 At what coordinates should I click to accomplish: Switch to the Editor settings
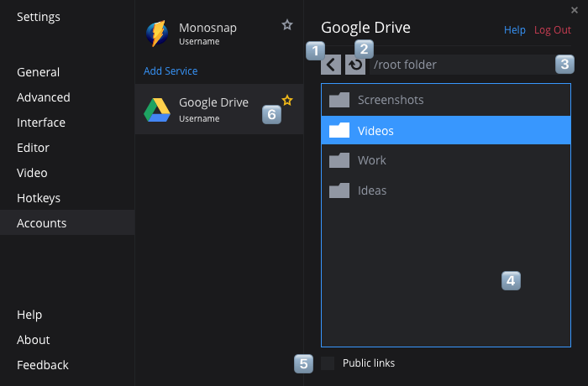[x=33, y=148]
